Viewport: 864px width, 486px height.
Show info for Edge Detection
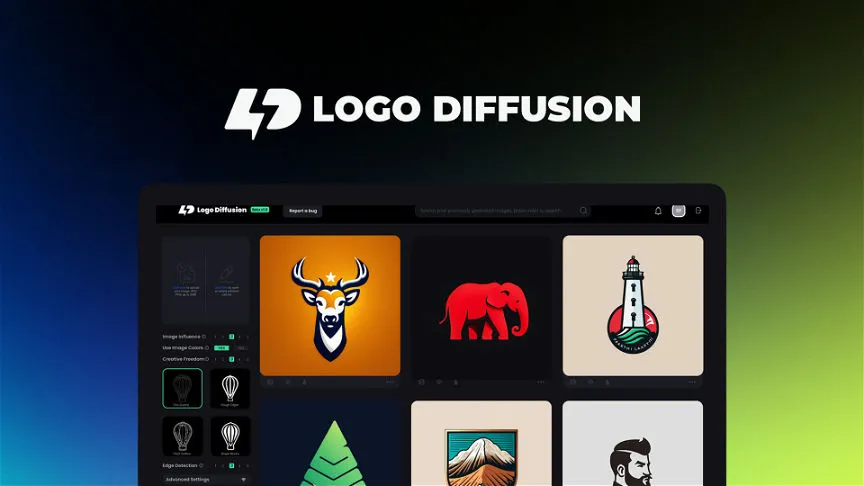point(201,466)
